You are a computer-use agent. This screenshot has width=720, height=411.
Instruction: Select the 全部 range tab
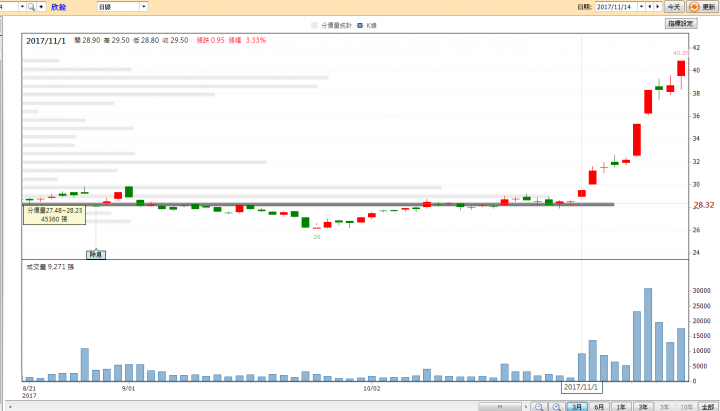[x=708, y=407]
